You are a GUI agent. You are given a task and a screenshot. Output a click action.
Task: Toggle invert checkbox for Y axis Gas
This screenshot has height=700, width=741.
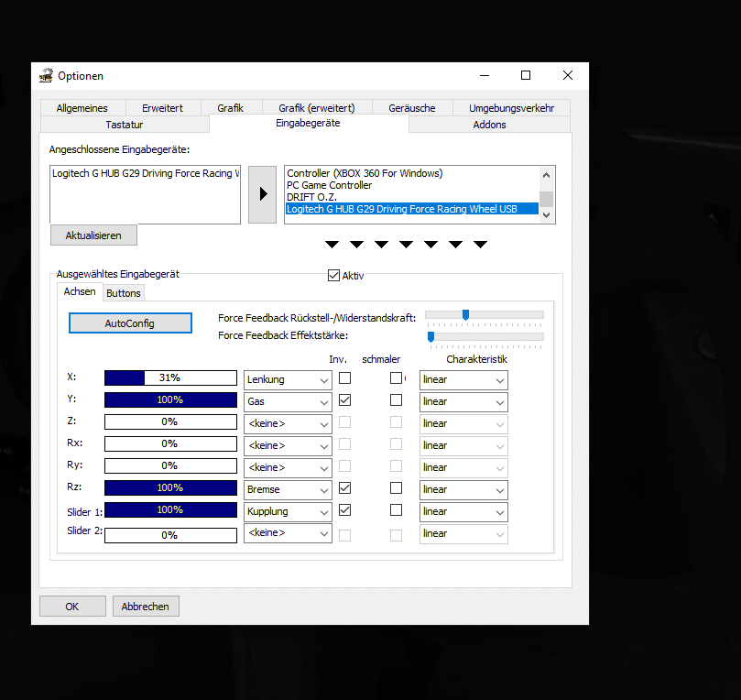coord(344,400)
